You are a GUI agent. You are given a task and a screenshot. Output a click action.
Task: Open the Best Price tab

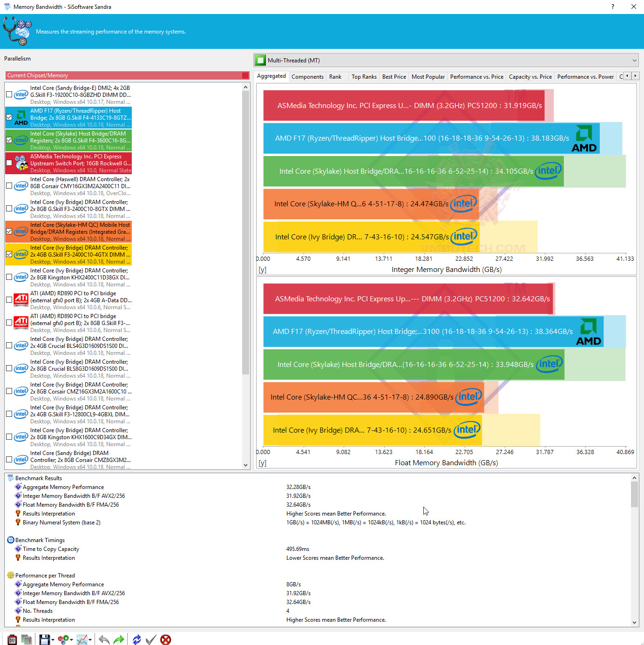[394, 77]
